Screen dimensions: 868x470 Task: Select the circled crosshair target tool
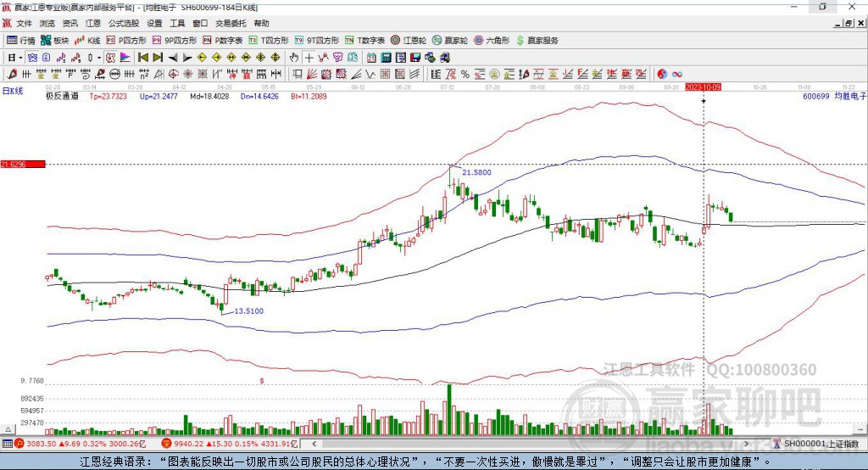click(x=173, y=74)
